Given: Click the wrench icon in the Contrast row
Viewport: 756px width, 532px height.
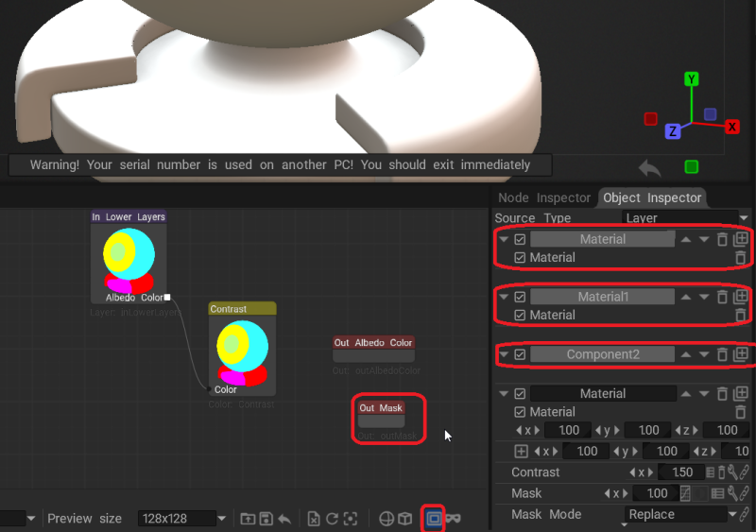Looking at the screenshot, I should (x=732, y=472).
